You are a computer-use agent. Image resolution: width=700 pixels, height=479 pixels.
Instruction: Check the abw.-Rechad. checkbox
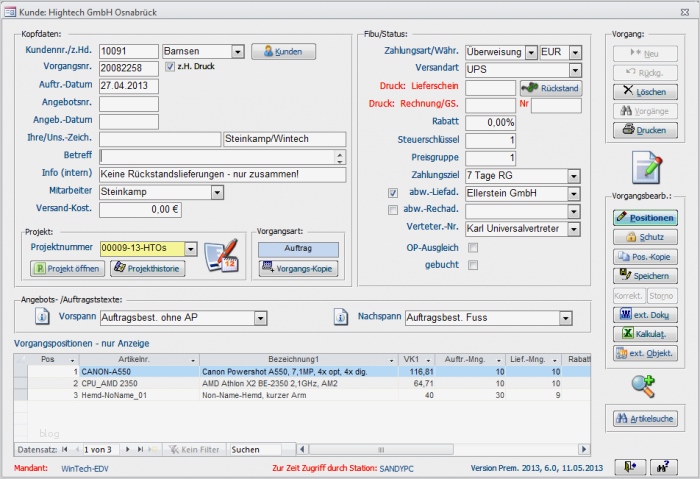tap(393, 210)
